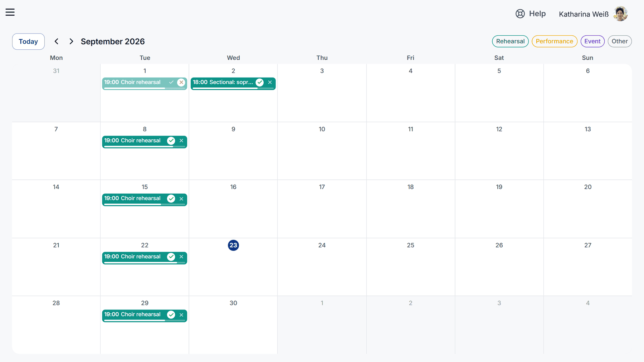Decline September 15 choir rehearsal
The image size is (644, 362).
point(181,199)
